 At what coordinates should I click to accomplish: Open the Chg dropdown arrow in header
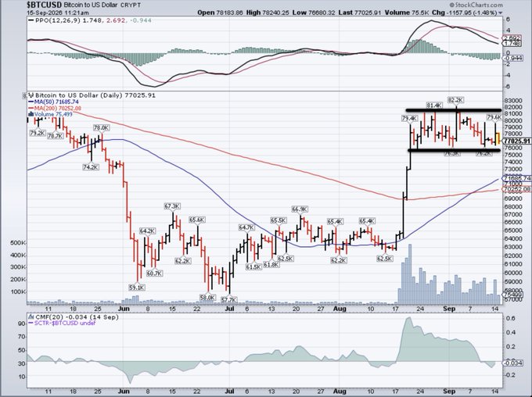(500, 13)
